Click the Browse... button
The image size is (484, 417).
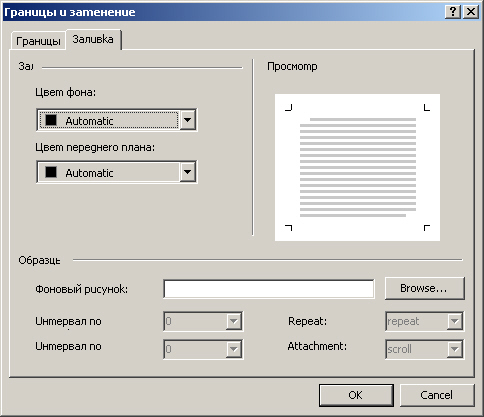point(424,288)
